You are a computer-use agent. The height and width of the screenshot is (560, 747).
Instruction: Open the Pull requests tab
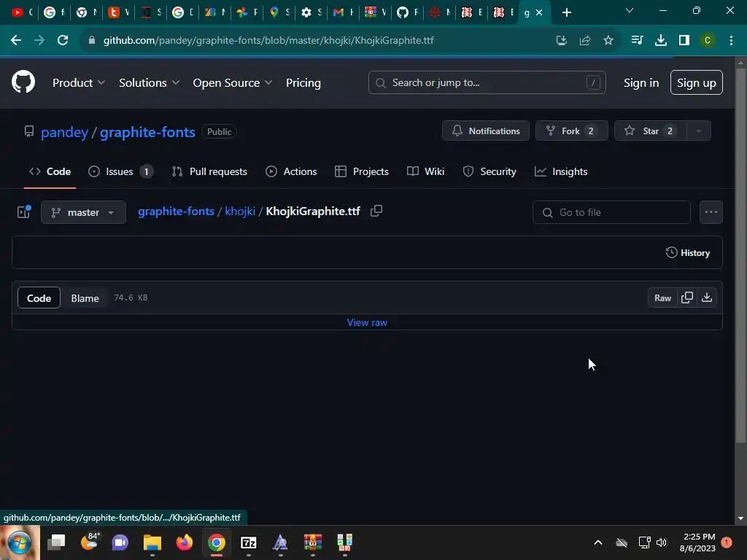(x=209, y=171)
